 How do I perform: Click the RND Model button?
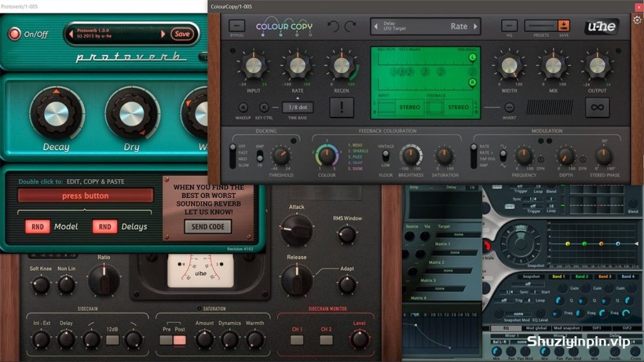click(x=37, y=226)
